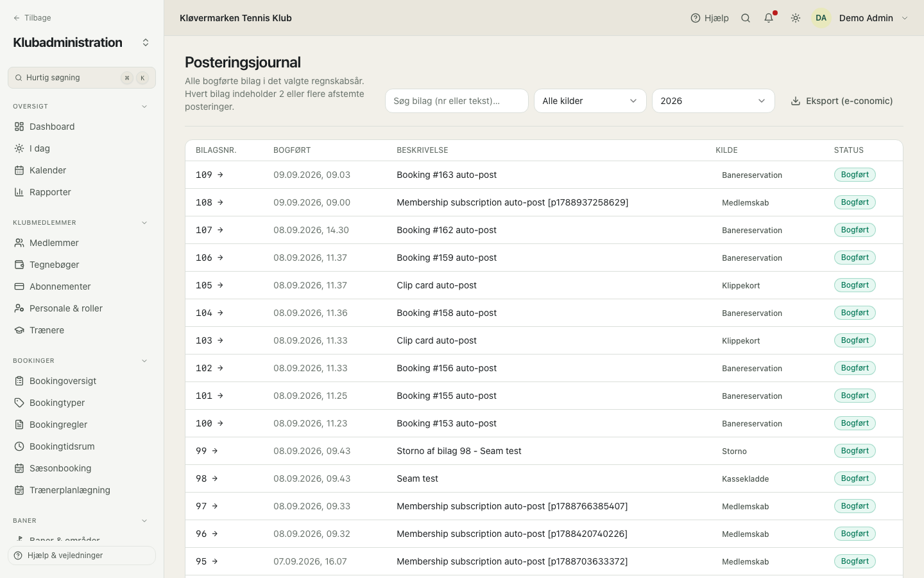Focus the Søg bilag search field

[457, 101]
